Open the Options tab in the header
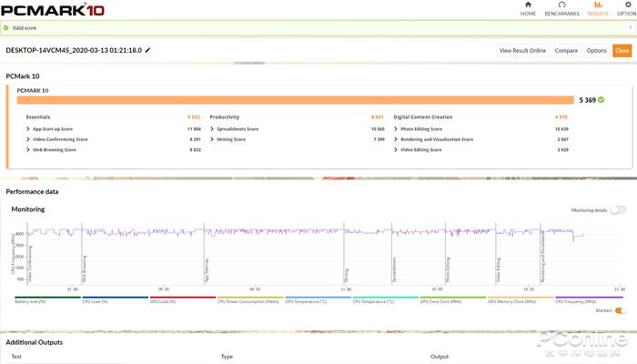637x364 pixels. (x=627, y=8)
